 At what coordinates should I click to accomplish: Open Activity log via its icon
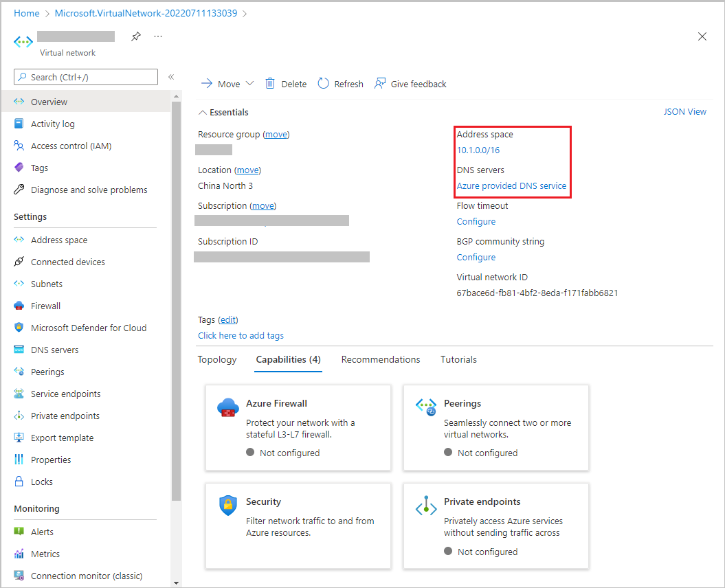click(19, 124)
